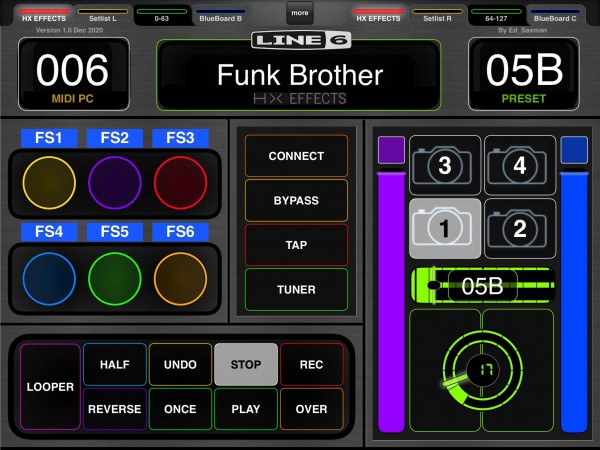Click the Line 6 logo
Image resolution: width=600 pixels, height=450 pixels.
(301, 40)
